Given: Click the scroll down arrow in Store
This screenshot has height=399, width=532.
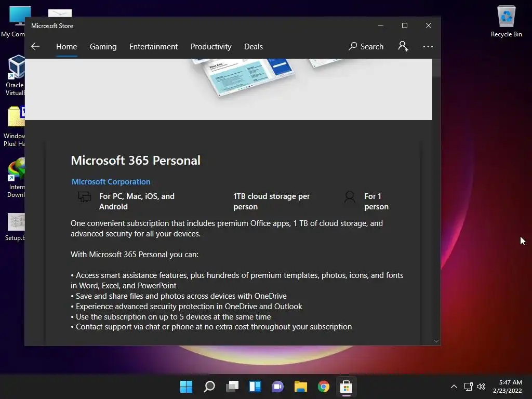Looking at the screenshot, I should coord(436,341).
